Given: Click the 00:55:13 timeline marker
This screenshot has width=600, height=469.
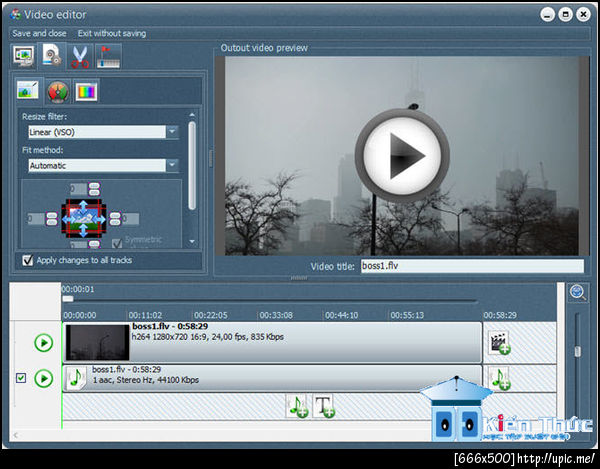Looking at the screenshot, I should click(407, 315).
